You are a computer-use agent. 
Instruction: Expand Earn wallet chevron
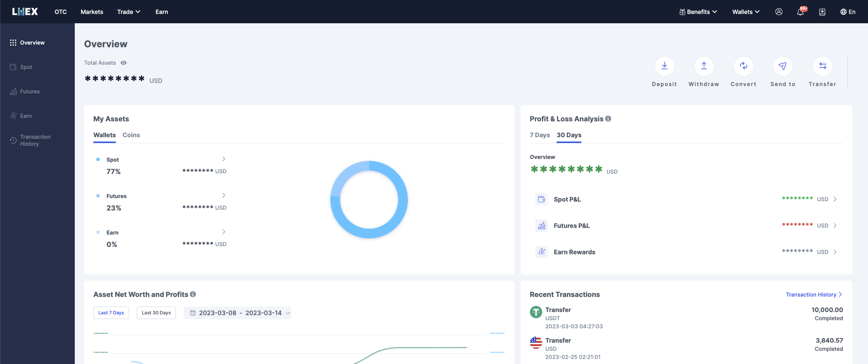(x=223, y=232)
